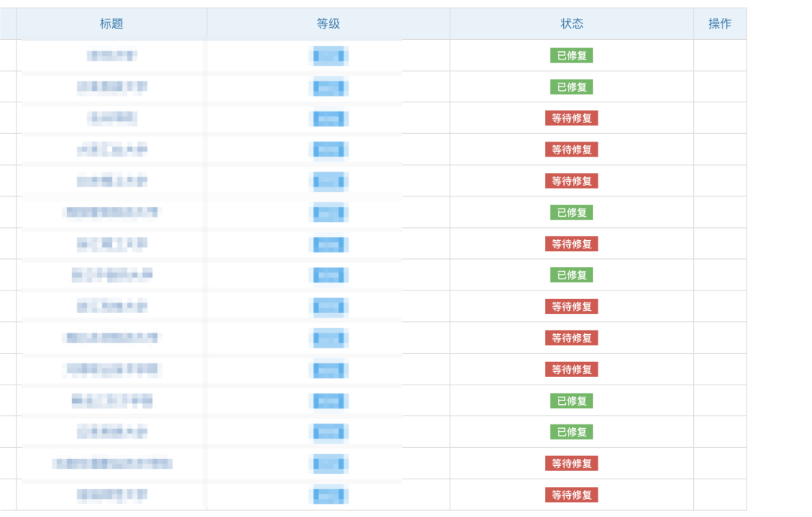Select the 已修复 badge in the first table row
The width and height of the screenshot is (812, 517).
571,56
